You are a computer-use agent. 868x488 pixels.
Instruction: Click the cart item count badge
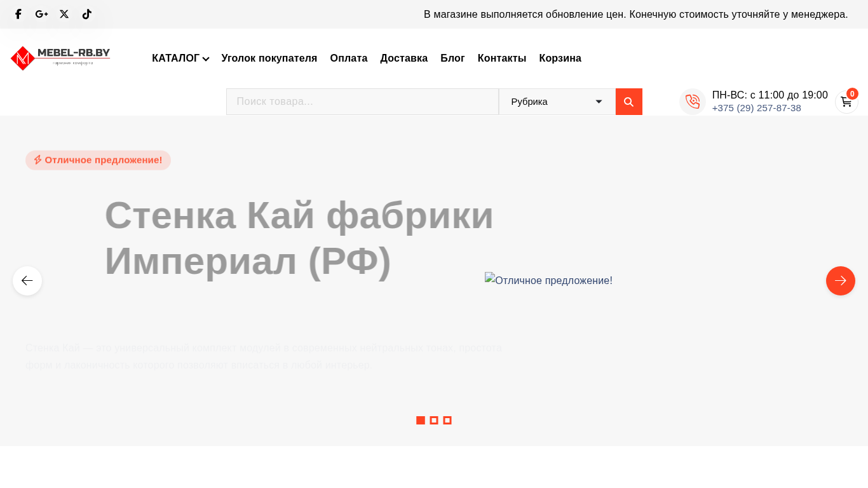tap(852, 94)
